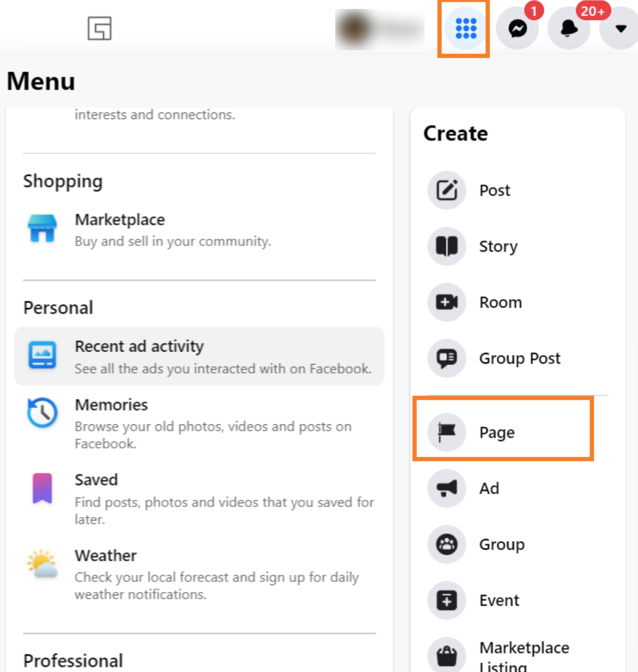This screenshot has width=638, height=672.
Task: Open Weather forecast item
Action: [x=106, y=556]
